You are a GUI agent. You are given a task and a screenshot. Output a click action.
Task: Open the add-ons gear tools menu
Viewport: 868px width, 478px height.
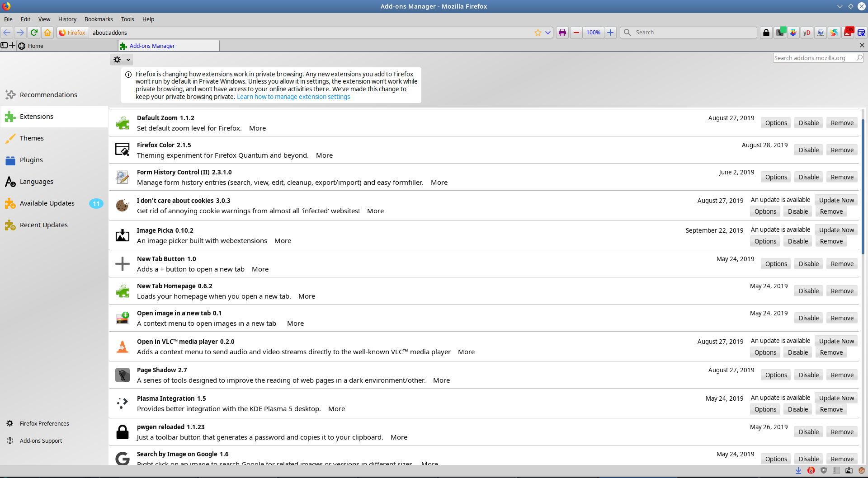point(122,60)
